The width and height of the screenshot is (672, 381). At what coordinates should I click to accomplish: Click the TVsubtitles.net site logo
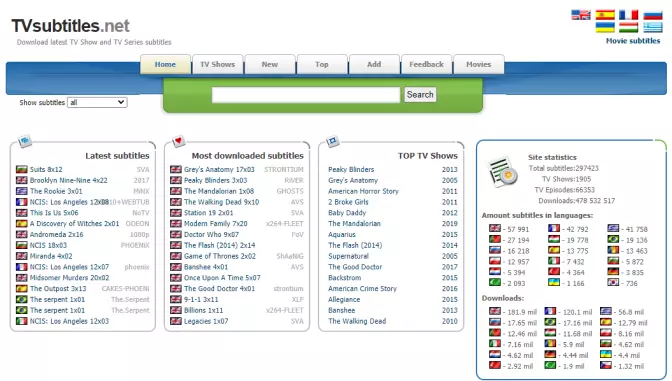(70, 26)
